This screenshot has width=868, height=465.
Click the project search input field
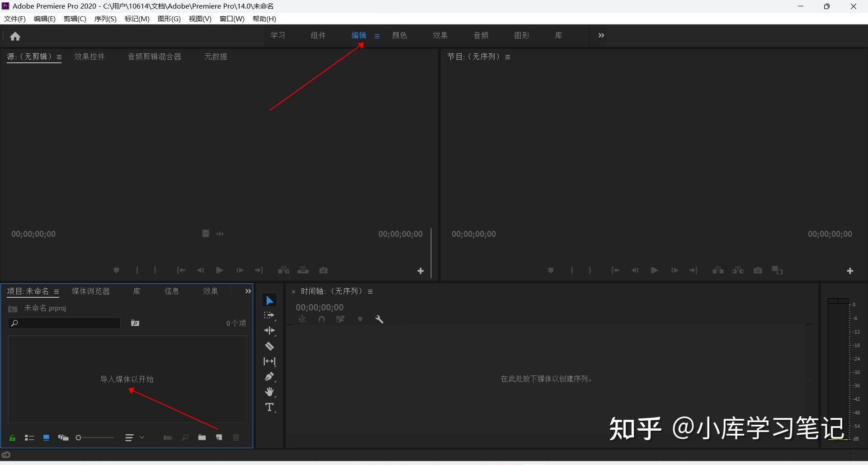(64, 323)
